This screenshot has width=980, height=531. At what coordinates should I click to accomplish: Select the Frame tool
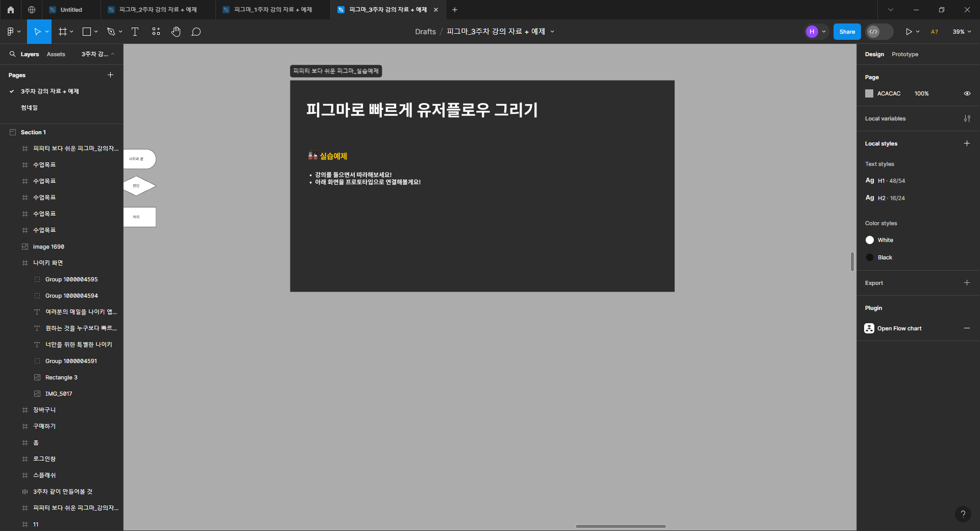pyautogui.click(x=63, y=32)
